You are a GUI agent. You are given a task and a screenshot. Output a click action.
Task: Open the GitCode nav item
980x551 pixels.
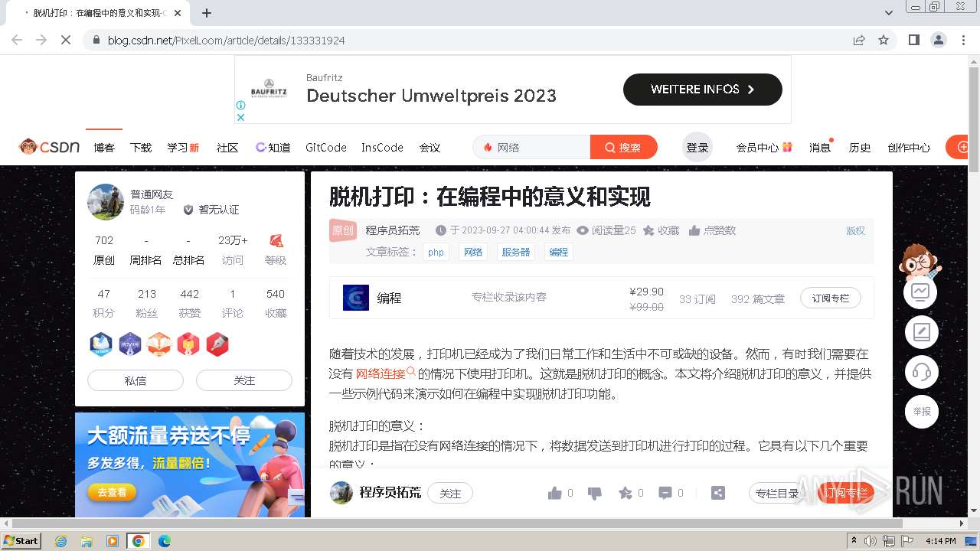tap(326, 148)
